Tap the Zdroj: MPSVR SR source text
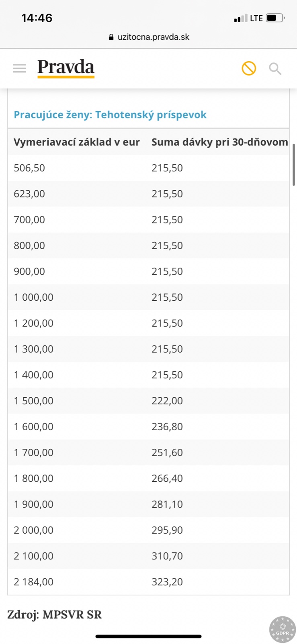The height and width of the screenshot is (644, 297). coord(55,615)
